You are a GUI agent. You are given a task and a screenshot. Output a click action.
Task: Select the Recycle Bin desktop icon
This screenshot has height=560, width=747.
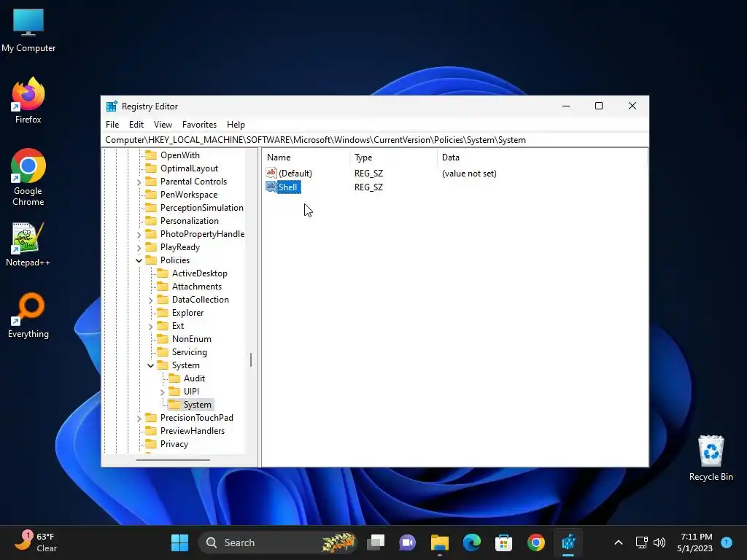(x=711, y=458)
